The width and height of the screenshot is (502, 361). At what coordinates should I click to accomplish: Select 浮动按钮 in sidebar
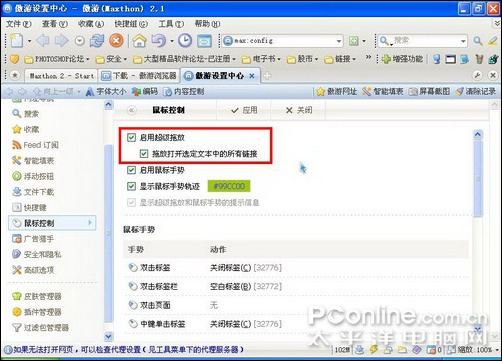(x=33, y=176)
